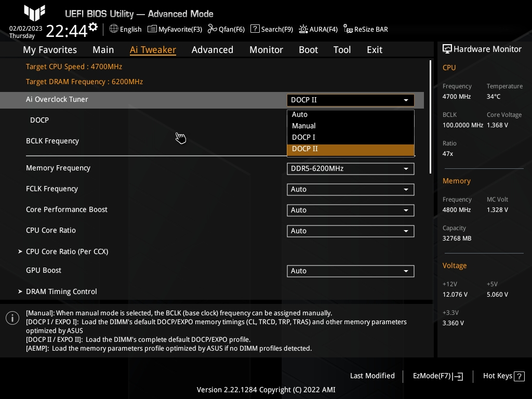Click the EzMode exit arrow icon
Image resolution: width=532 pixels, height=399 pixels.
point(458,376)
